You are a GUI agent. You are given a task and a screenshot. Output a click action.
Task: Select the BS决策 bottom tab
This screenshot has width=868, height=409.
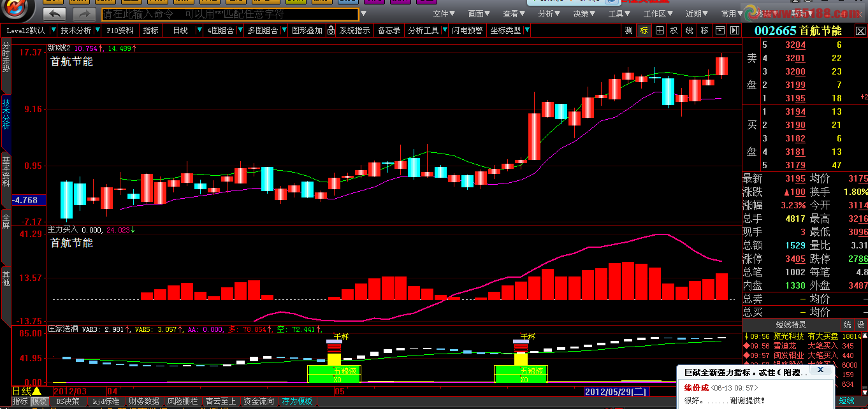coord(68,401)
